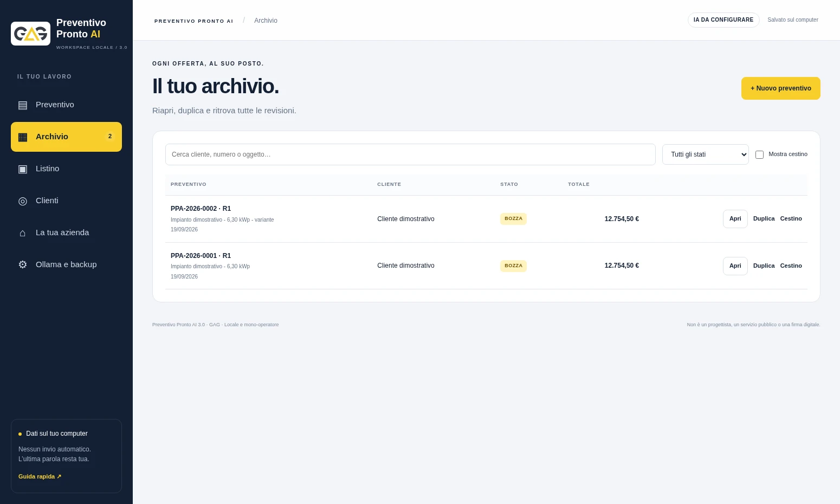Click the Preventivo column header
840x504 pixels.
(189, 185)
